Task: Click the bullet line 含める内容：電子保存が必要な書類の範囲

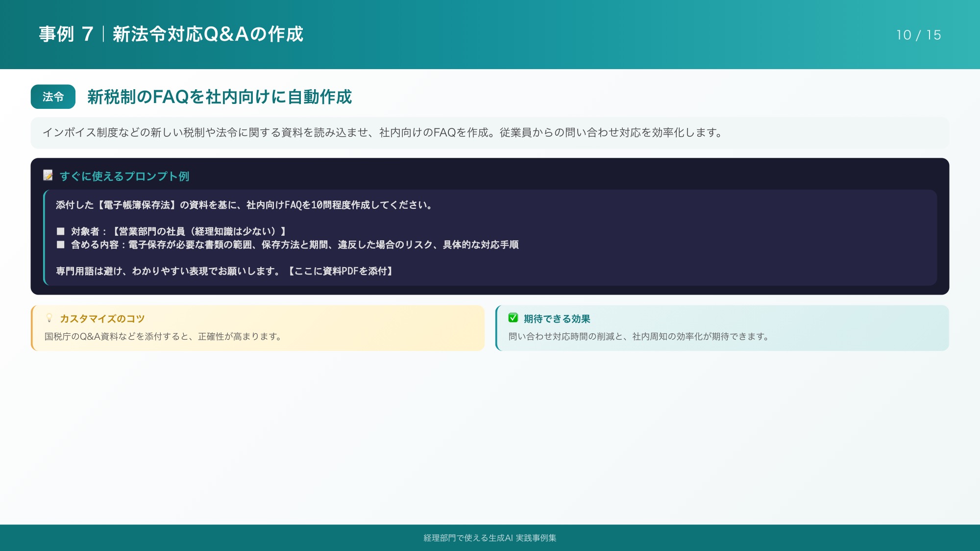Action: pos(294,245)
